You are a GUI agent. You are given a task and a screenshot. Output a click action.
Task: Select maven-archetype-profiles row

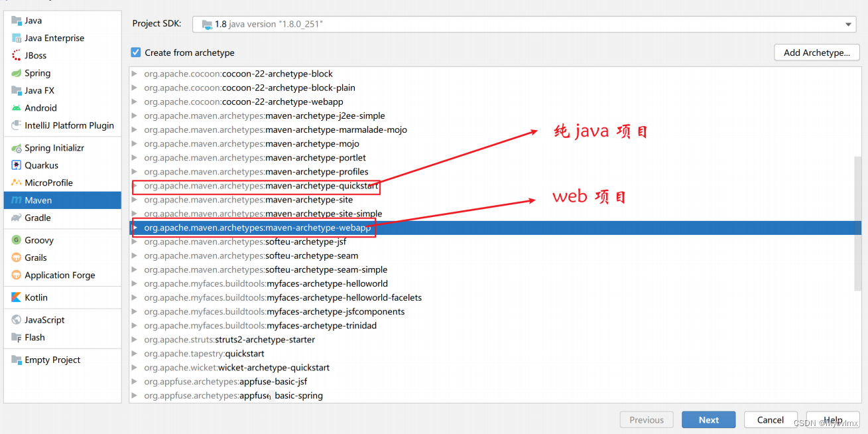(495, 171)
